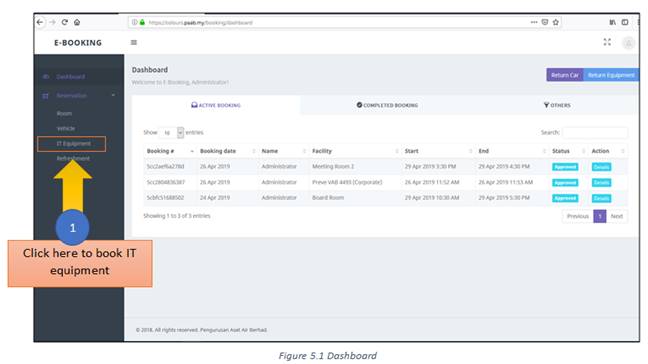The height and width of the screenshot is (364, 648).
Task: Sort by End column
Action: pos(512,151)
